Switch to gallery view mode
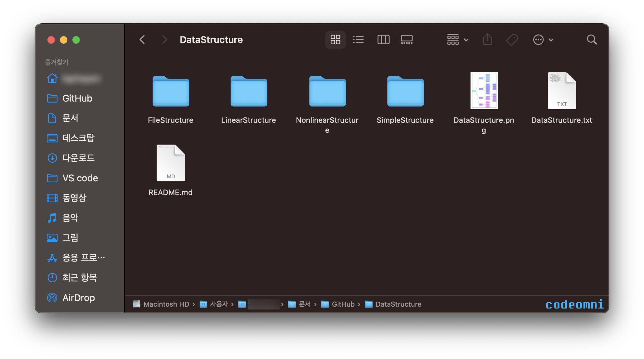Viewport: 644px width, 359px height. [x=407, y=40]
